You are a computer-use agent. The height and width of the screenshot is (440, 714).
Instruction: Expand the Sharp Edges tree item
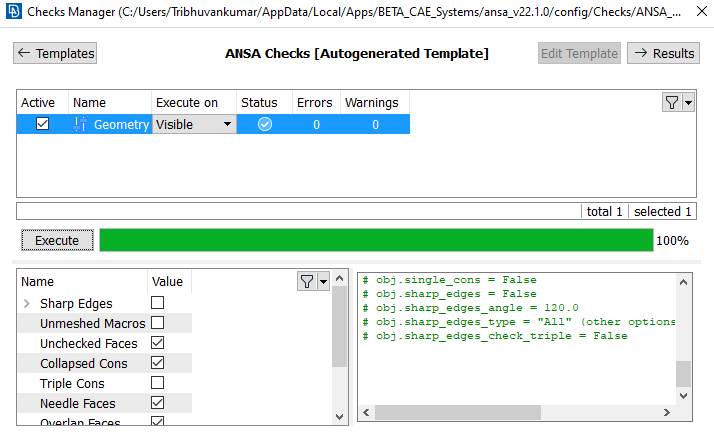click(x=26, y=303)
